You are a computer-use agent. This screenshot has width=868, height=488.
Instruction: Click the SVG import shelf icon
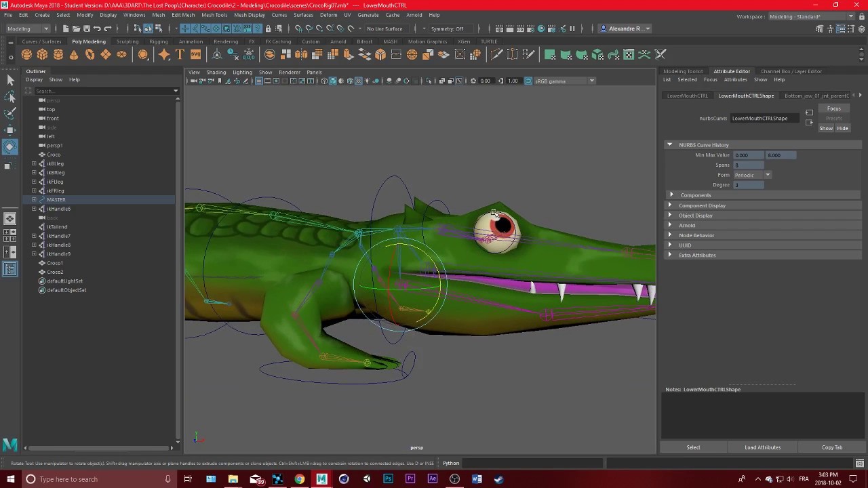[195, 55]
